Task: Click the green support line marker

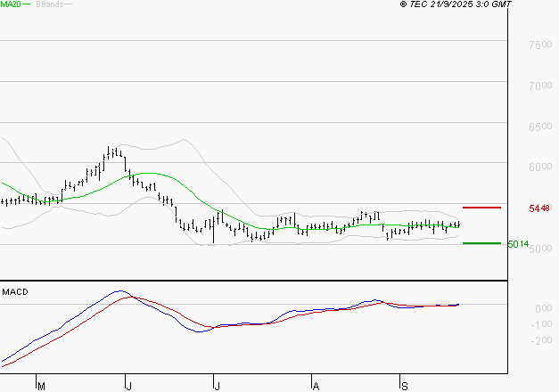Action: (481, 243)
